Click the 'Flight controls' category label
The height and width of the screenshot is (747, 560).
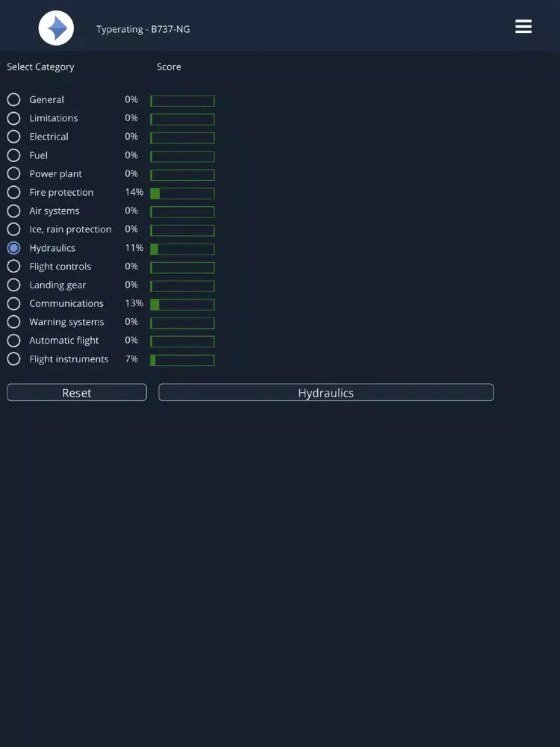click(x=60, y=267)
